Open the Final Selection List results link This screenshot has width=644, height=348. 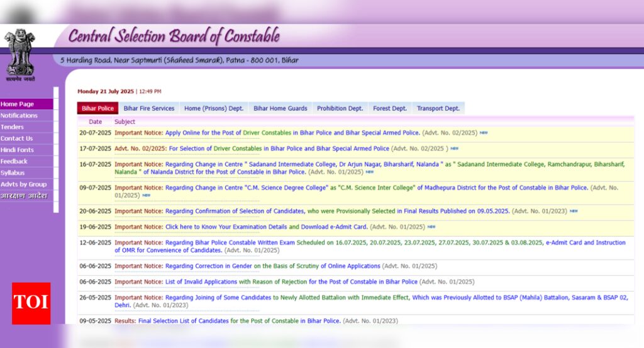(240, 321)
